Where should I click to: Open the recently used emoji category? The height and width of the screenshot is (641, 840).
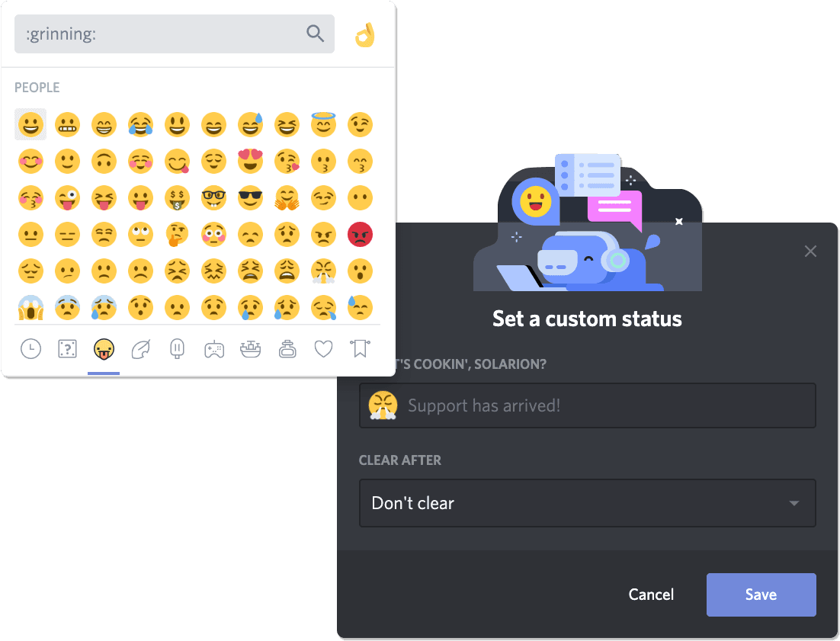(x=30, y=349)
